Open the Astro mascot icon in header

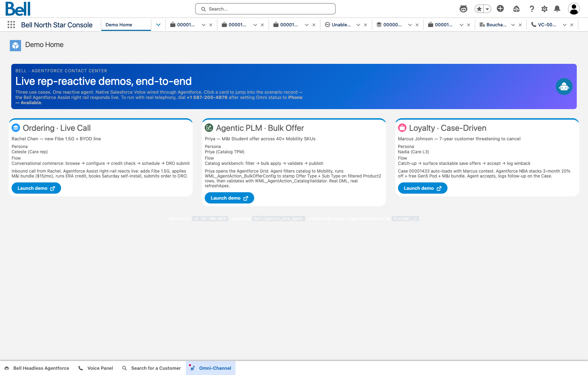pos(463,9)
